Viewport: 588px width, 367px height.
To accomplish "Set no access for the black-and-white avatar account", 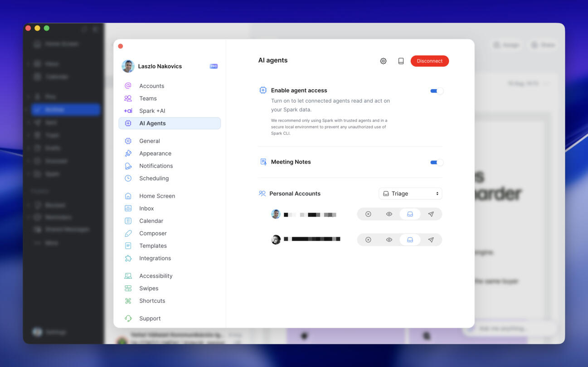I will (368, 240).
